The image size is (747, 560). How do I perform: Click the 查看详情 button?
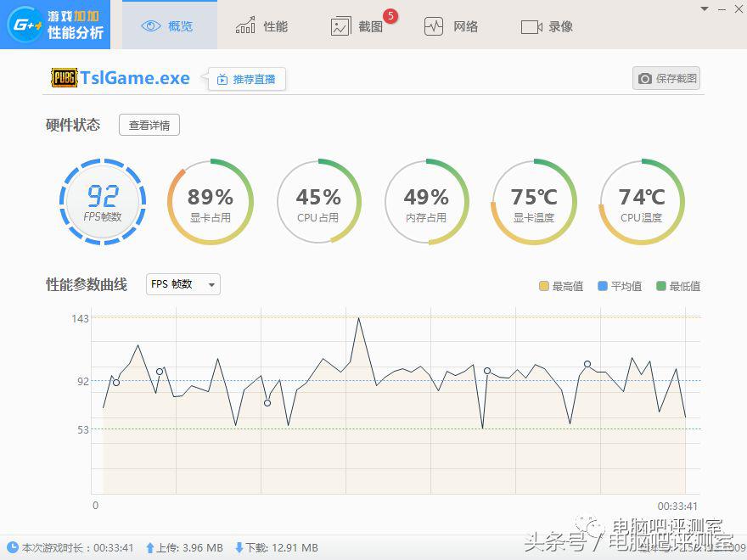pyautogui.click(x=149, y=124)
